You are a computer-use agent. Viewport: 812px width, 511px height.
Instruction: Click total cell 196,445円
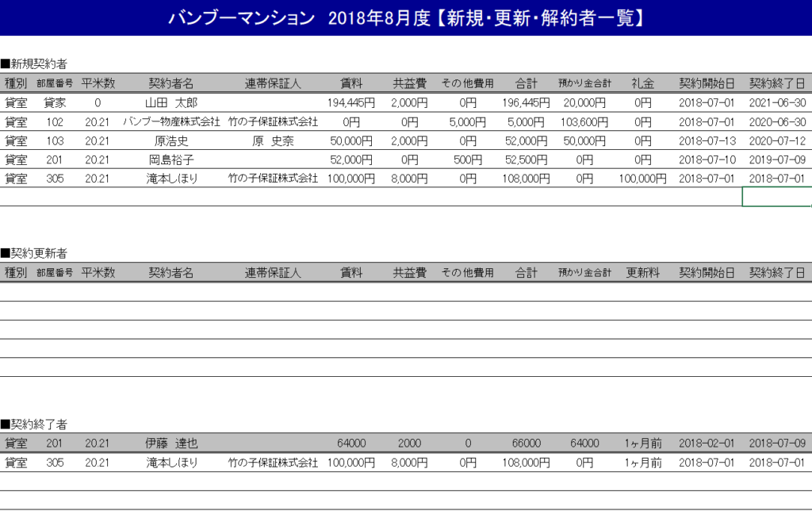point(527,102)
